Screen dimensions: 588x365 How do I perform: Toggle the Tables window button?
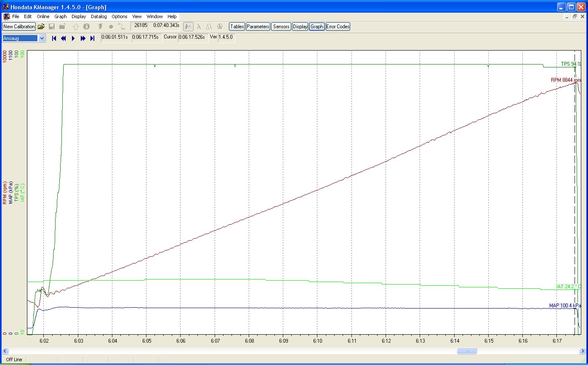coord(237,27)
